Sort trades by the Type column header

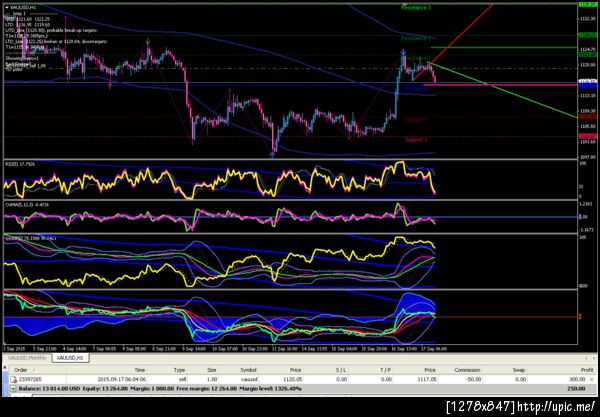click(x=179, y=370)
